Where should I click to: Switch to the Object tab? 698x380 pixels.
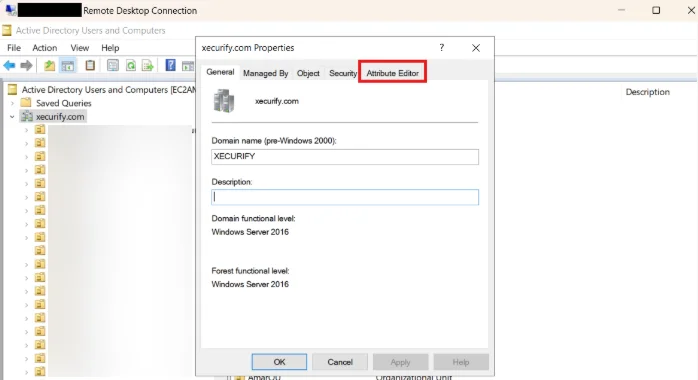click(308, 73)
